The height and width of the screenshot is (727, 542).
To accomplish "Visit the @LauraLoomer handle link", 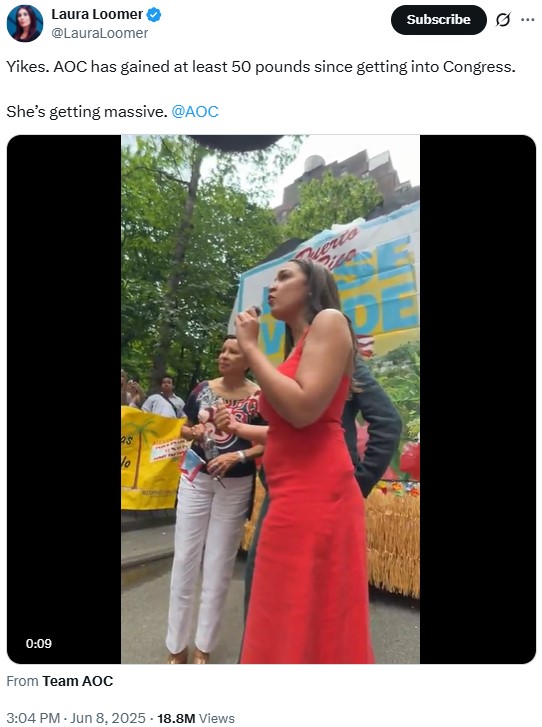I will (100, 33).
